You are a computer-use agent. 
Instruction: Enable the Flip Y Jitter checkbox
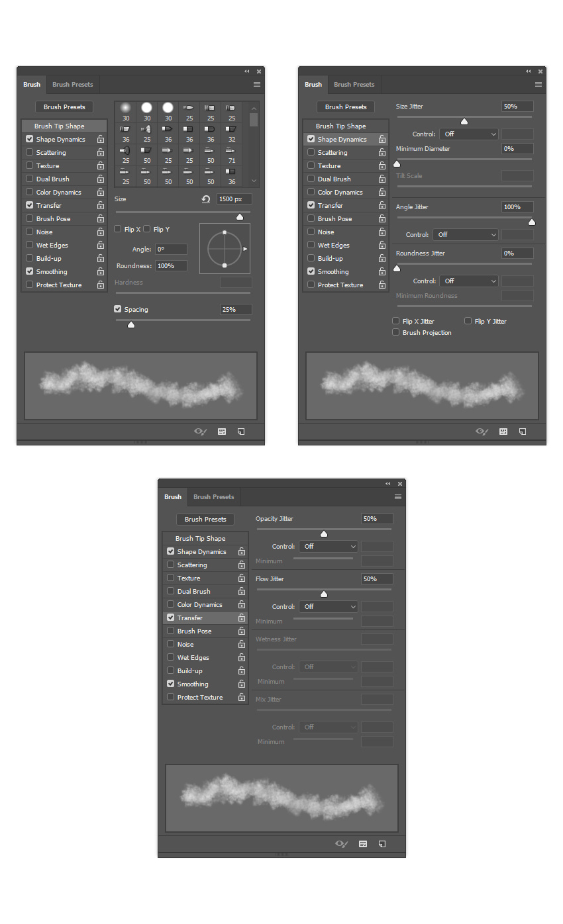(x=468, y=321)
